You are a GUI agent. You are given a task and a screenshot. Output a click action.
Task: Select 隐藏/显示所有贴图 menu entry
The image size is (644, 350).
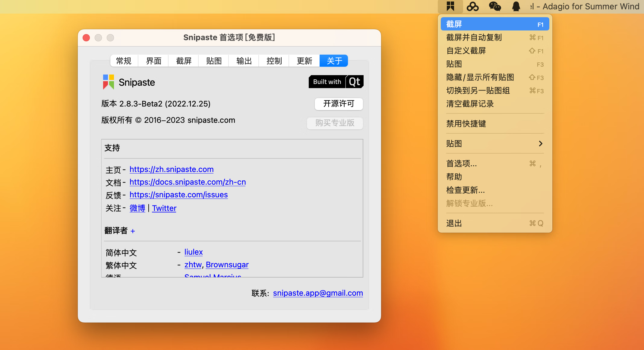480,77
